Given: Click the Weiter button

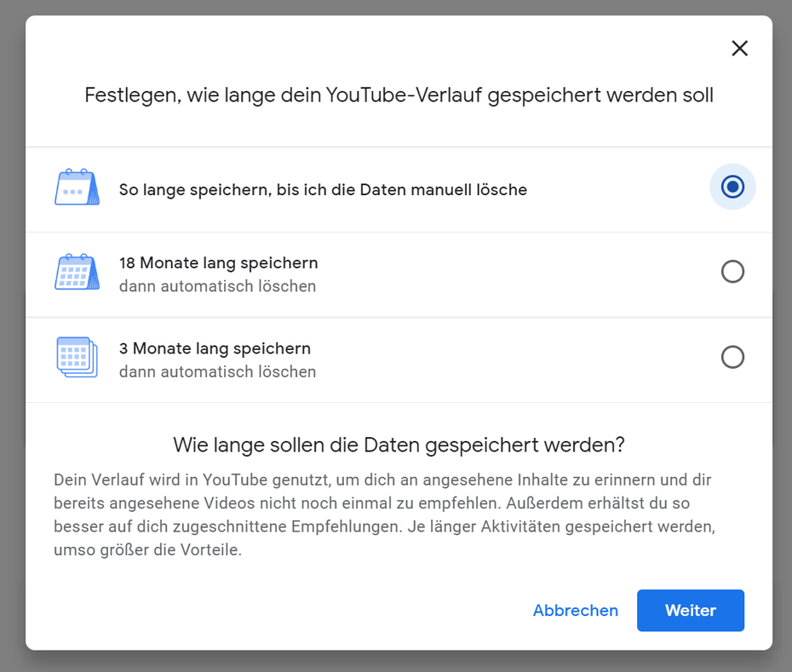Looking at the screenshot, I should [691, 611].
